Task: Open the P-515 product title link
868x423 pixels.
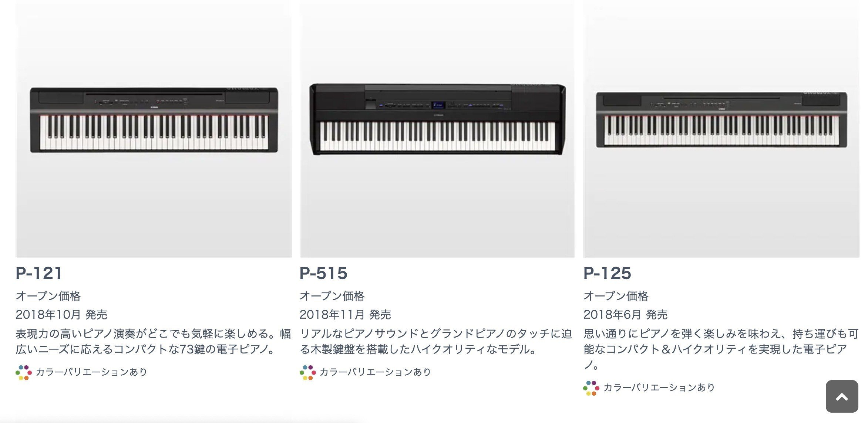Action: 323,273
